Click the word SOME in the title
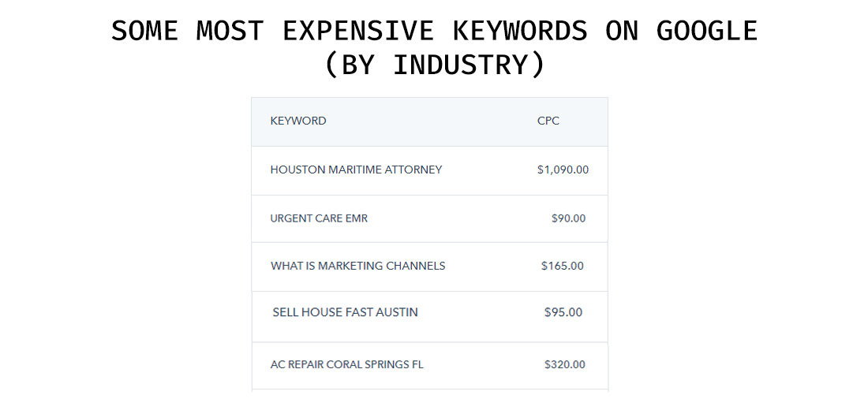This screenshot has width=868, height=410. (144, 31)
